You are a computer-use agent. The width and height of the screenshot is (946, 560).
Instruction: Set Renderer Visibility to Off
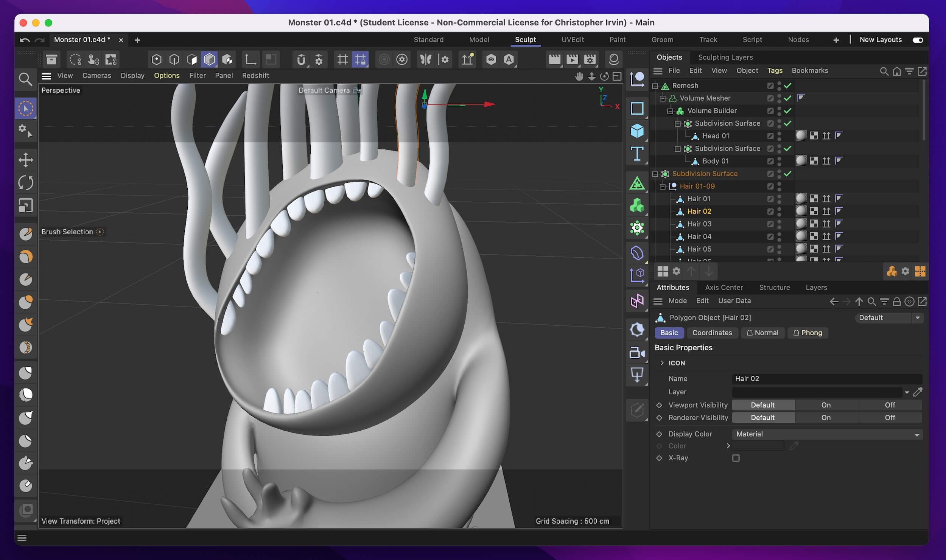click(890, 418)
